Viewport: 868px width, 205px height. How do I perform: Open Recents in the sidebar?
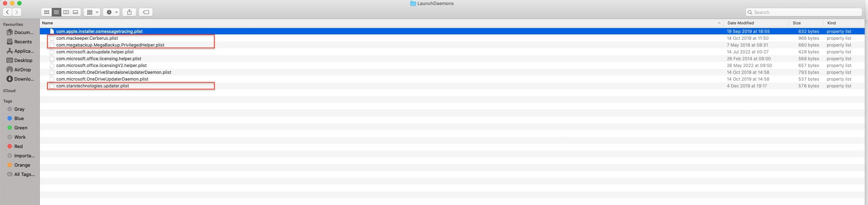tap(19, 42)
